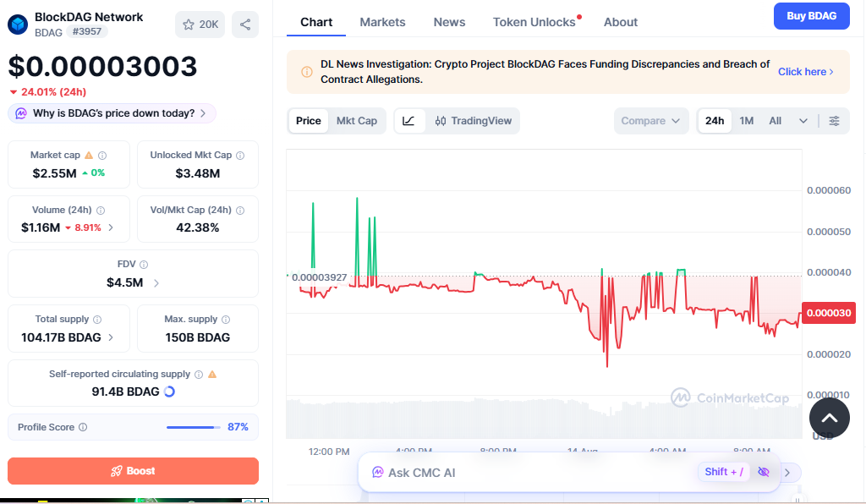The width and height of the screenshot is (866, 504).
Task: Open the Chart tab
Action: 316,22
